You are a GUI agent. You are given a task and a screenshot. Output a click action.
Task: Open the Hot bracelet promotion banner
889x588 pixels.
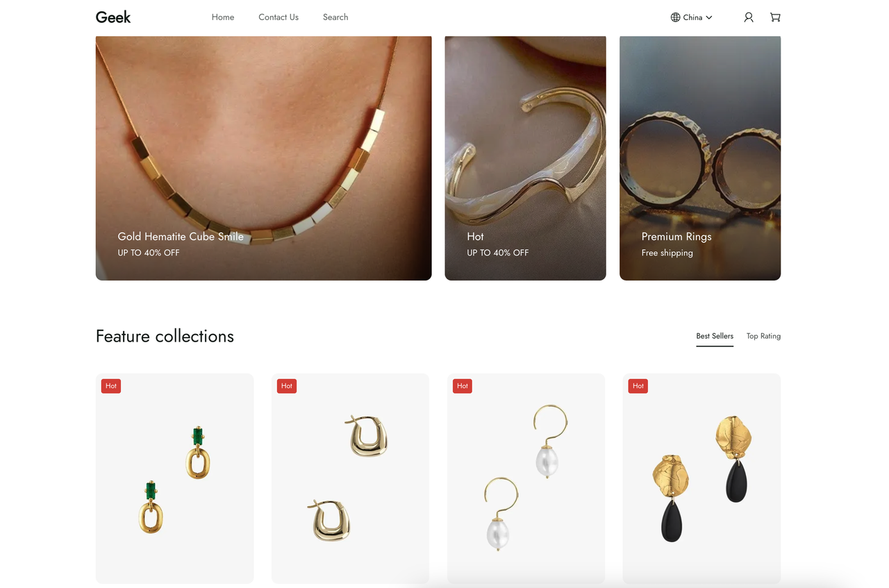tap(526, 158)
